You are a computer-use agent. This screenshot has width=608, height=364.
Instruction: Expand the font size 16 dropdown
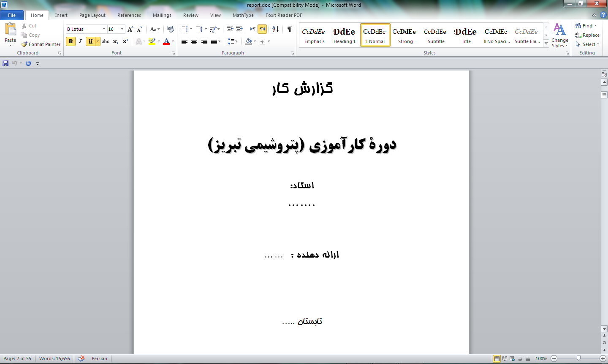pyautogui.click(x=122, y=29)
